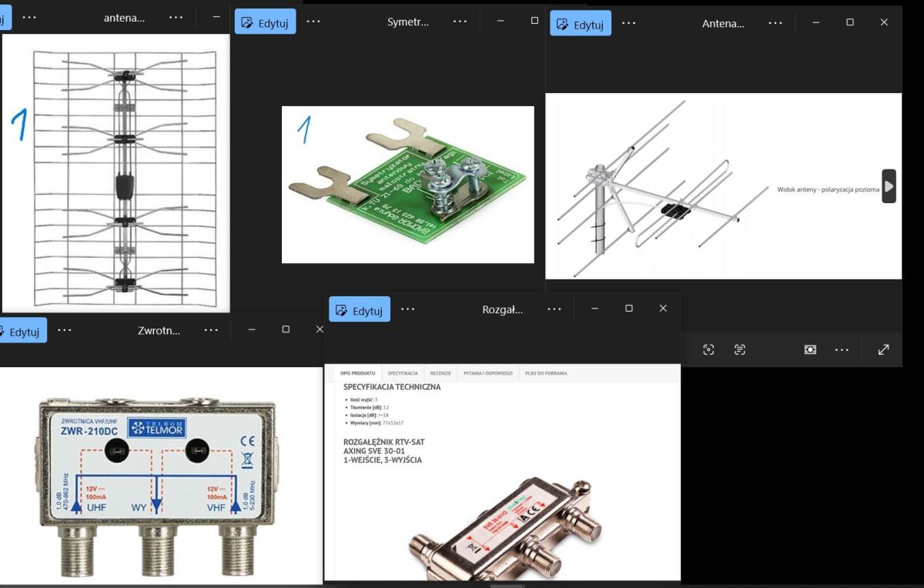The height and width of the screenshot is (588, 924).
Task: Click the Yagi antenna drawing in Antena... window
Action: pyautogui.click(x=724, y=186)
